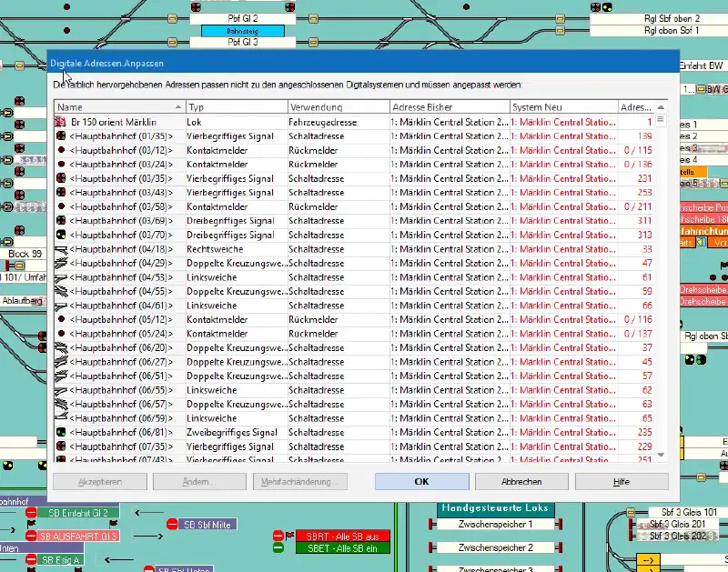
Task: Click scrollbar up arrow in address list
Action: coord(661,107)
